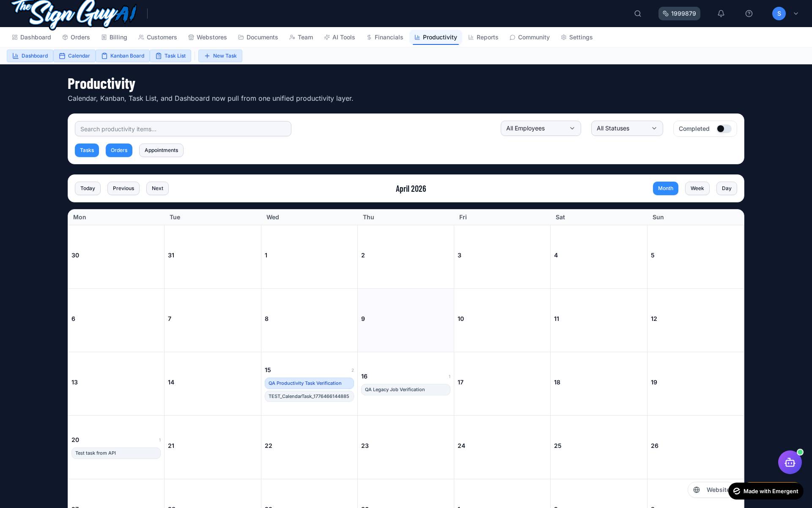The height and width of the screenshot is (508, 812).
Task: Open the help question mark icon
Action: click(x=749, y=14)
